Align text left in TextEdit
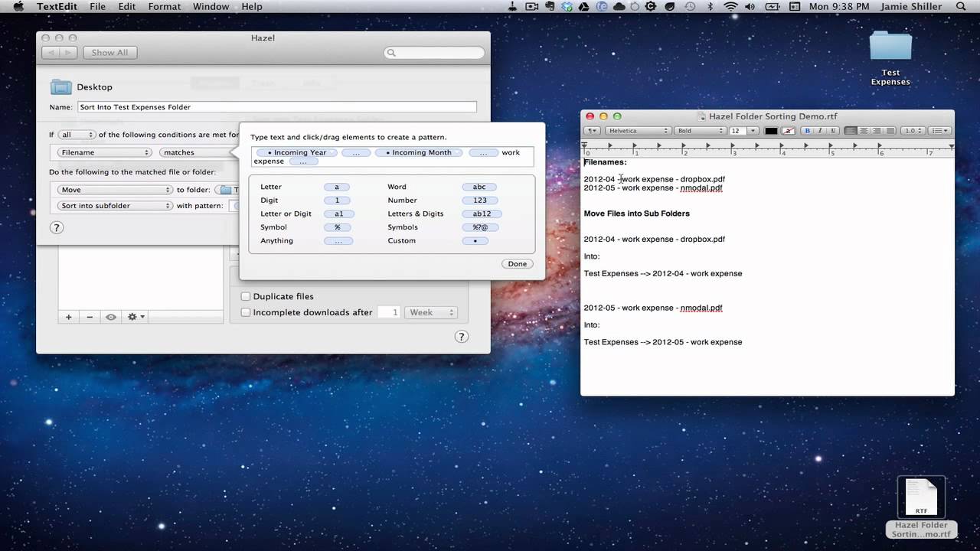The image size is (980, 551). coord(851,131)
